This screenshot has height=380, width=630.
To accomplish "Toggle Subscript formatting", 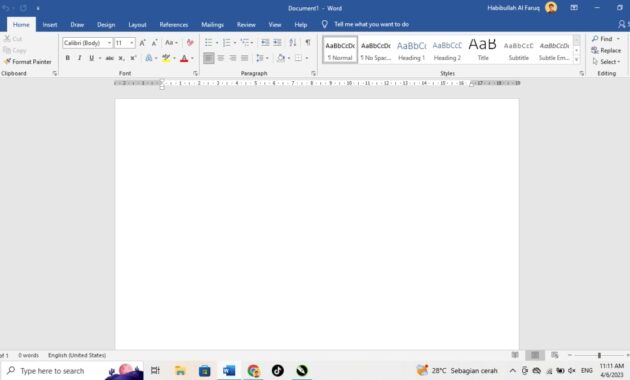I will tap(121, 58).
